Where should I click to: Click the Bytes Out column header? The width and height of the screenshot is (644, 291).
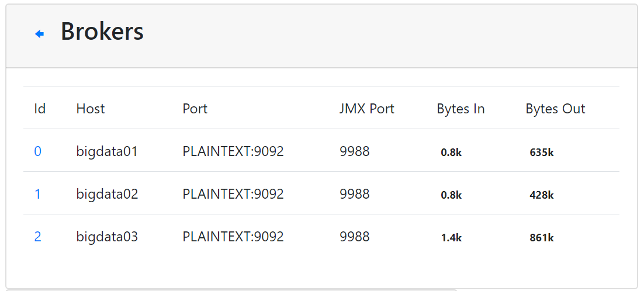tap(555, 109)
